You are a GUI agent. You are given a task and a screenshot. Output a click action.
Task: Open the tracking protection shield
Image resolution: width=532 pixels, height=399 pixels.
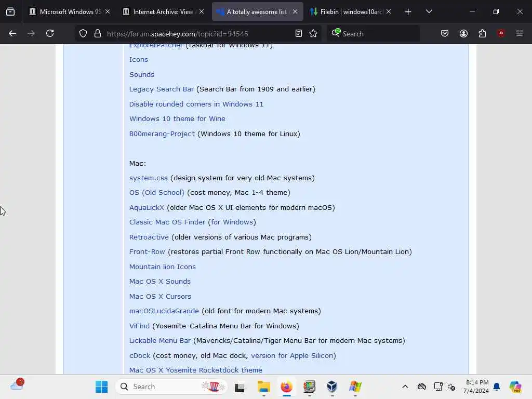tap(83, 33)
